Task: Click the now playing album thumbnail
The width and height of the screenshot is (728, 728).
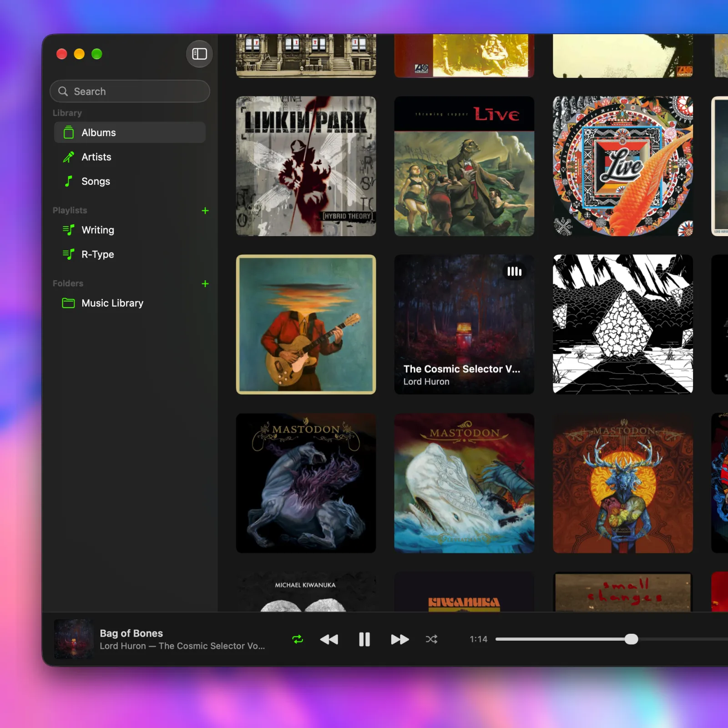Action: 74,639
